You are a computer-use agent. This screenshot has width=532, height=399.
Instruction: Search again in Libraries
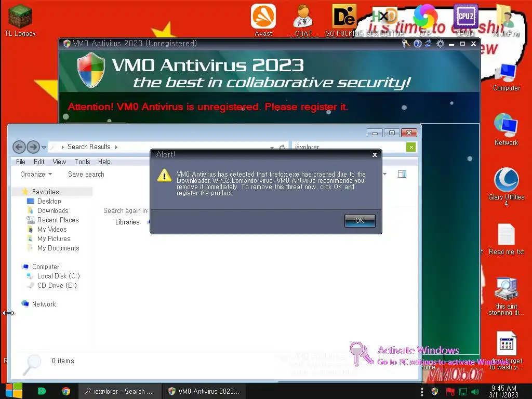(x=127, y=222)
